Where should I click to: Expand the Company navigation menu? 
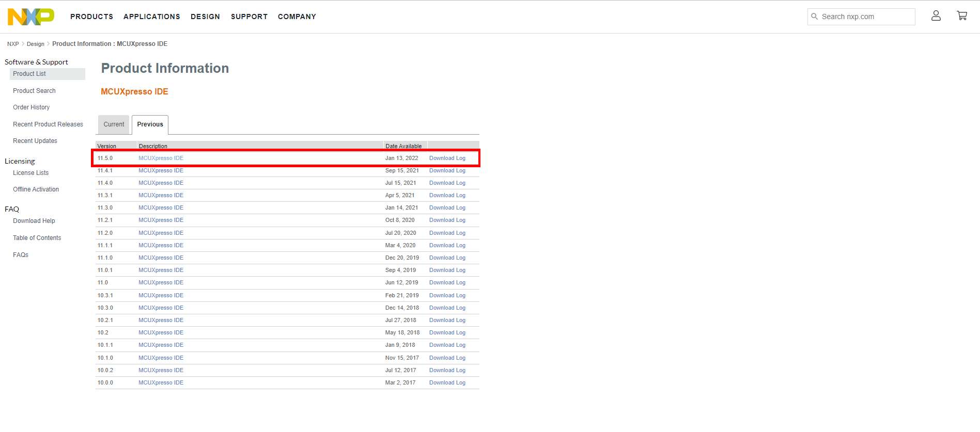pyautogui.click(x=297, y=17)
